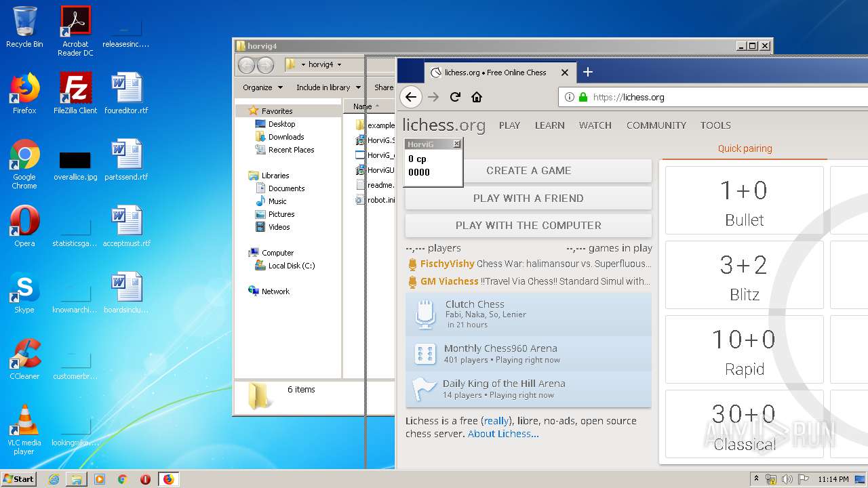Open the PLAY menu on lichess
This screenshot has height=488, width=868.
(509, 125)
